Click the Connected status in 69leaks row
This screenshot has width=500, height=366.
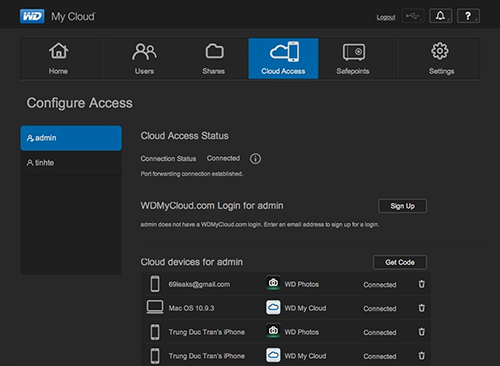pyautogui.click(x=380, y=285)
